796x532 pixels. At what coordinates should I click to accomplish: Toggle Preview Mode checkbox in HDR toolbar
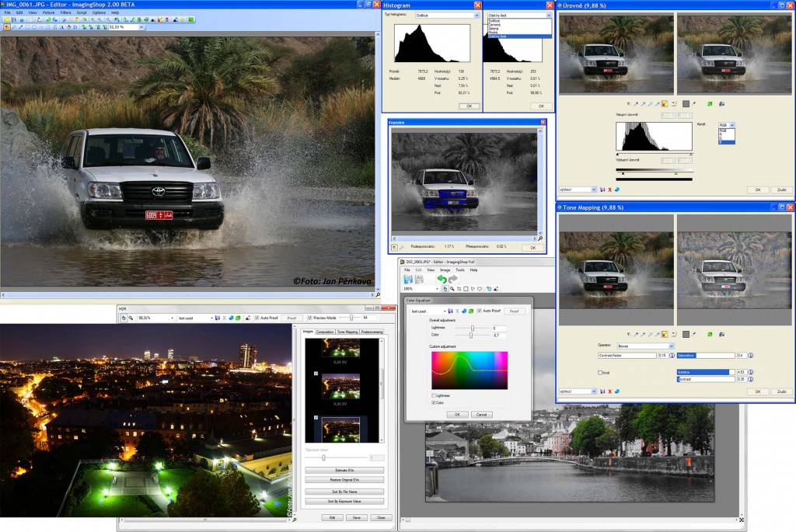coord(309,318)
